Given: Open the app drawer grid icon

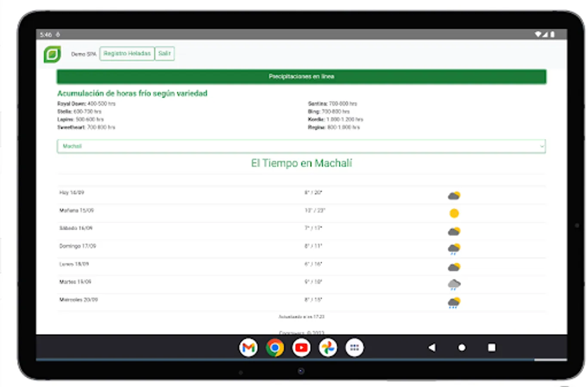Looking at the screenshot, I should pyautogui.click(x=354, y=347).
